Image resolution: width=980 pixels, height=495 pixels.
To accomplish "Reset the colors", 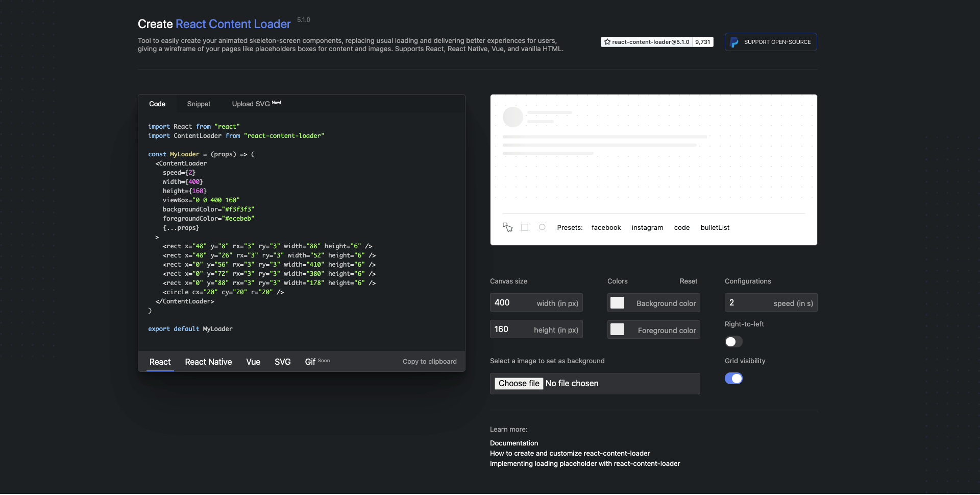I will pos(688,281).
